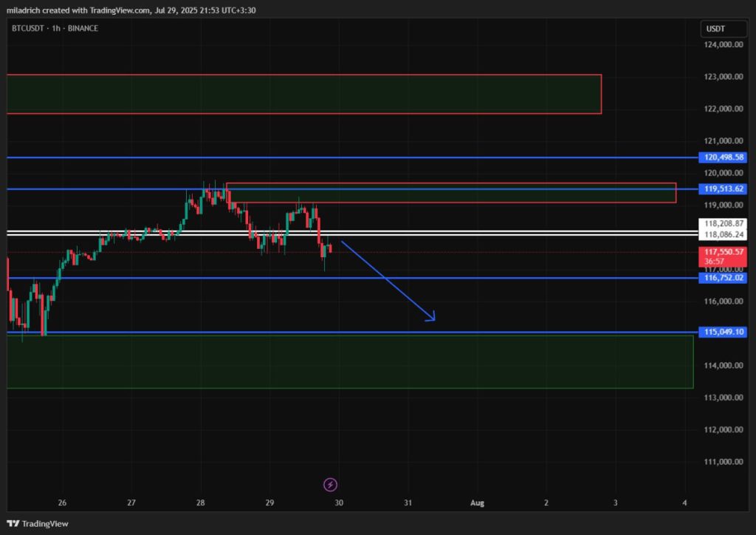This screenshot has width=756, height=535.
Task: Select the bottom green demand zone rectangle
Action: click(350, 361)
